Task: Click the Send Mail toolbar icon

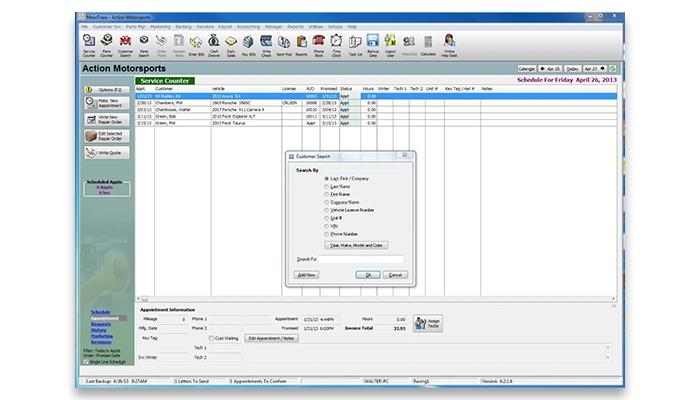Action: (x=284, y=45)
